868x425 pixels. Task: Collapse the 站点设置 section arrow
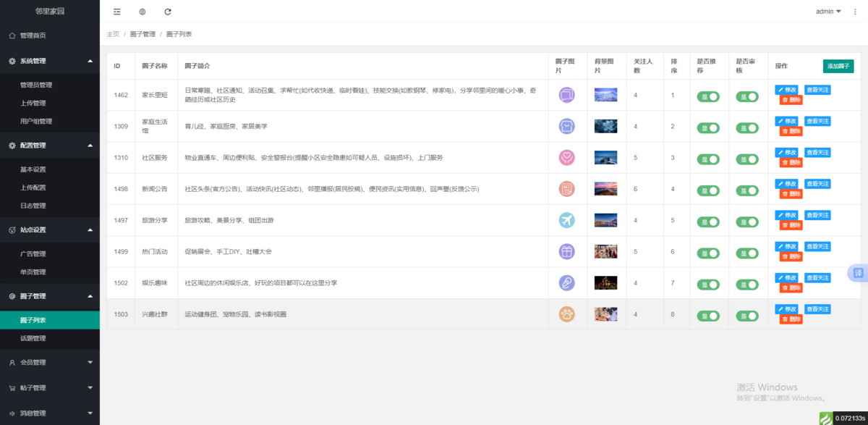(x=90, y=230)
